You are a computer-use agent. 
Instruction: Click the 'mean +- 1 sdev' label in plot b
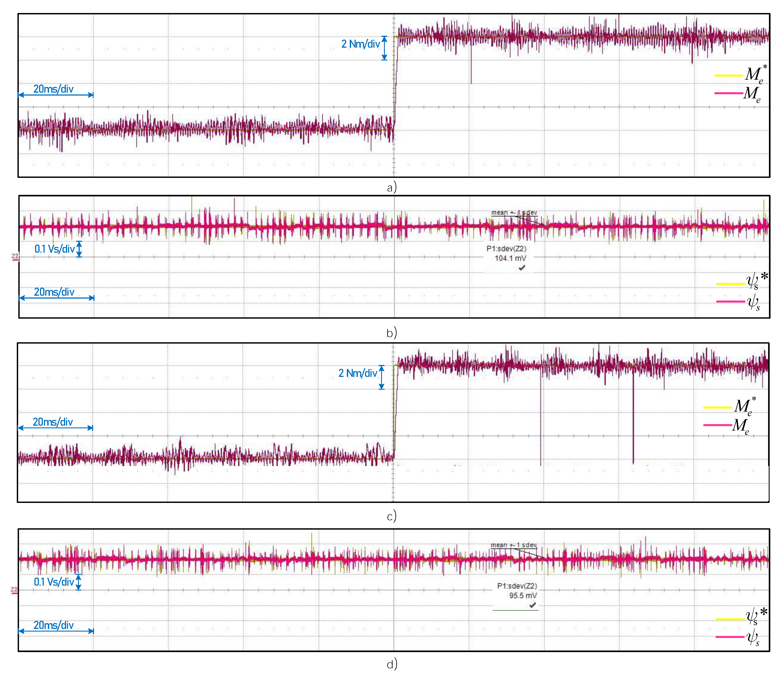pos(514,213)
